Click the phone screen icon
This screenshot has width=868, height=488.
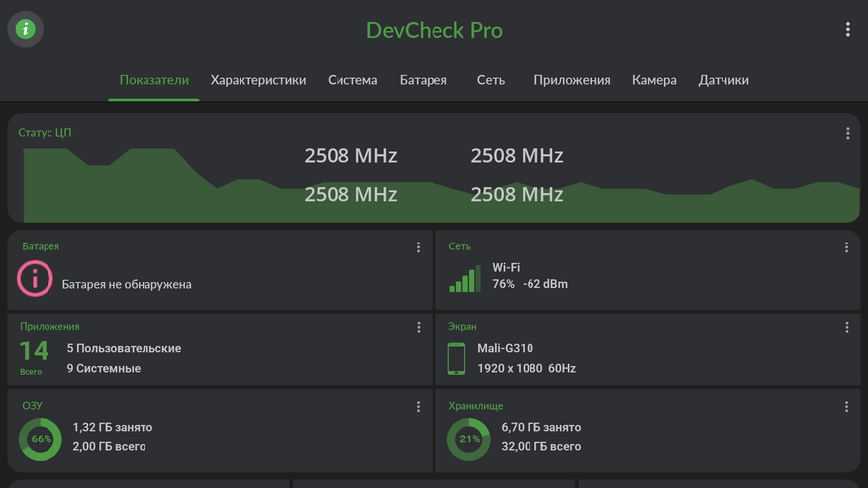tap(456, 358)
